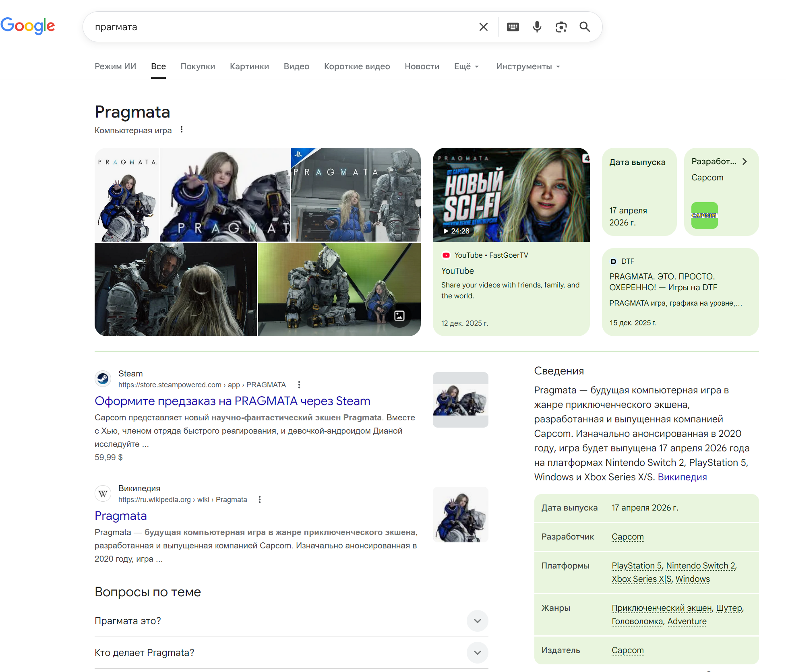
Task: Start voice search with the microphone icon
Action: pyautogui.click(x=537, y=27)
